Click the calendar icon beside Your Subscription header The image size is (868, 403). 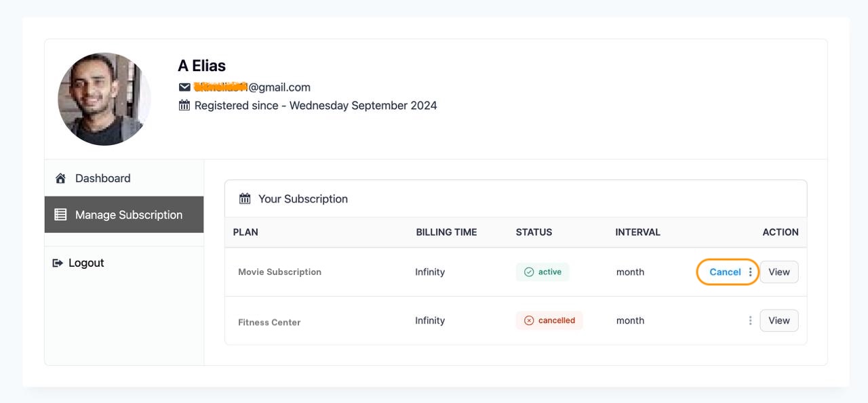pos(245,198)
